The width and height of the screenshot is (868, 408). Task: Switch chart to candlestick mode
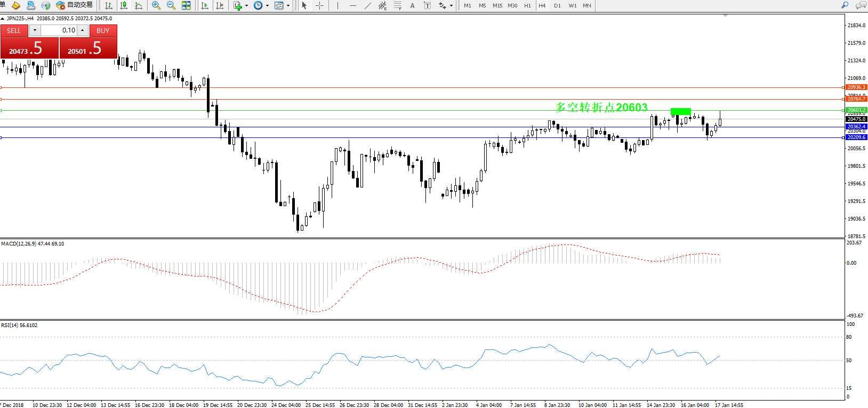pyautogui.click(x=124, y=5)
